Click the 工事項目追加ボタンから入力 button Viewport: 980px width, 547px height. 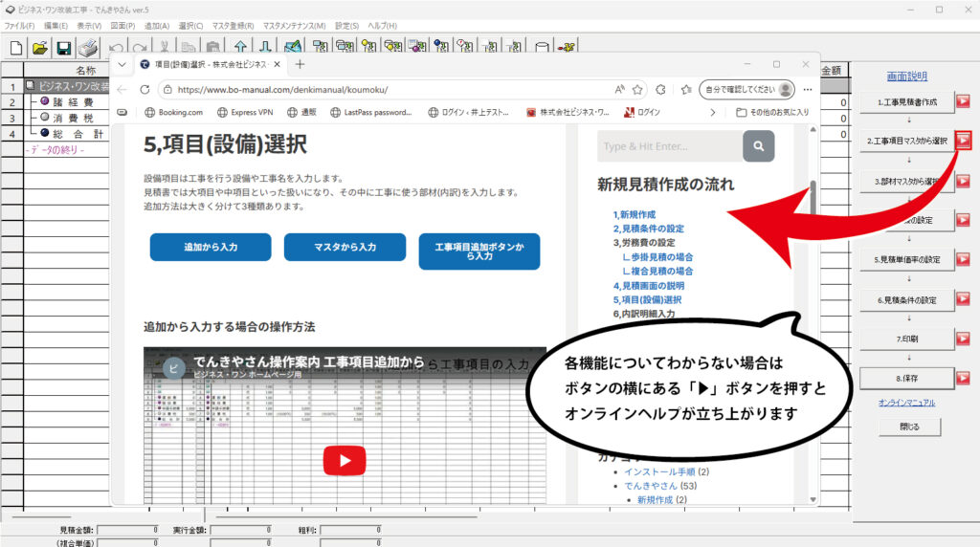point(479,252)
